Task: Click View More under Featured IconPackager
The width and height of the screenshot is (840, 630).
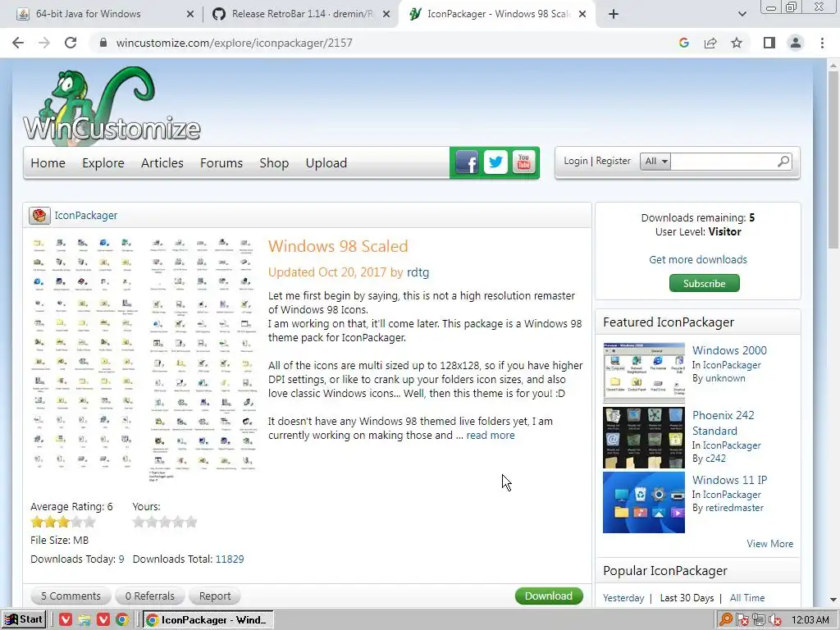Action: (769, 544)
